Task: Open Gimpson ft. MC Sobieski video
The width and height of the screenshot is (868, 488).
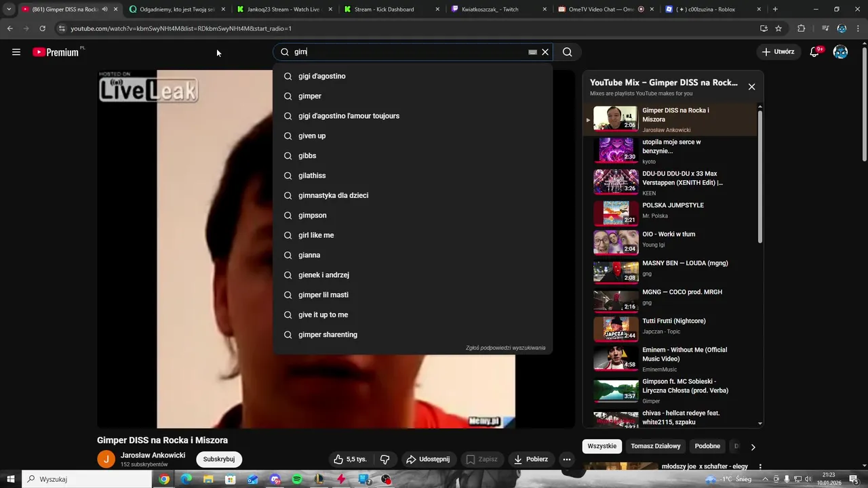Action: pos(671,390)
